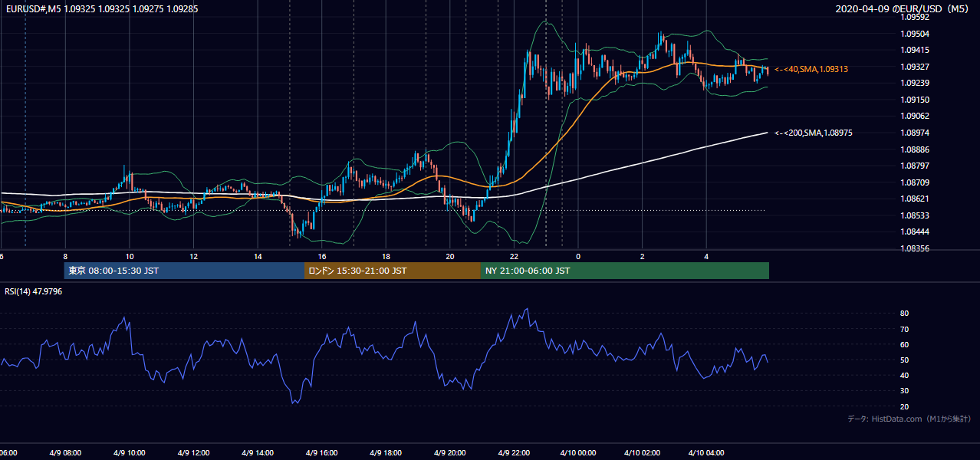Click price scale value 1.08797
The height and width of the screenshot is (460, 980).
916,166
